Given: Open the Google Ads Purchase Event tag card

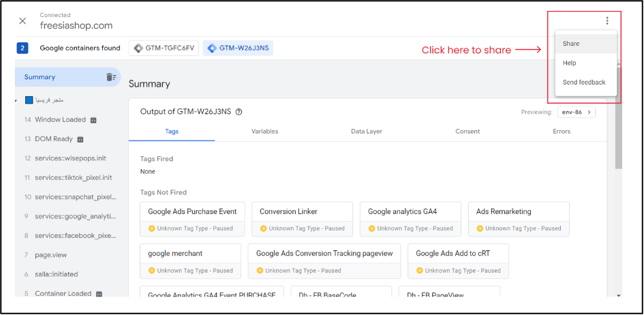Looking at the screenshot, I should 192,219.
